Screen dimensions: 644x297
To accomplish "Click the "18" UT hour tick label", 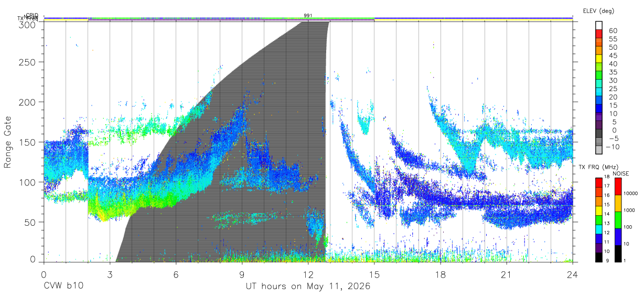I will (x=441, y=275).
